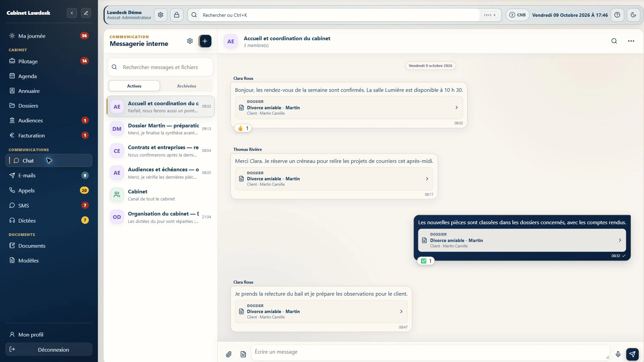Create new conversation with plus button
Viewport: 644px width, 362px height.
205,41
